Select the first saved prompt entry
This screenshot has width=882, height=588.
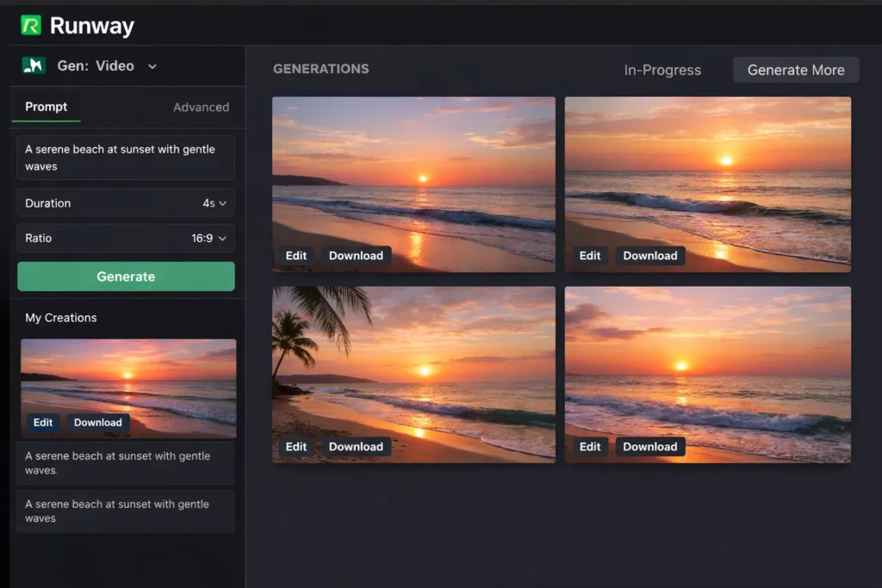(x=126, y=463)
